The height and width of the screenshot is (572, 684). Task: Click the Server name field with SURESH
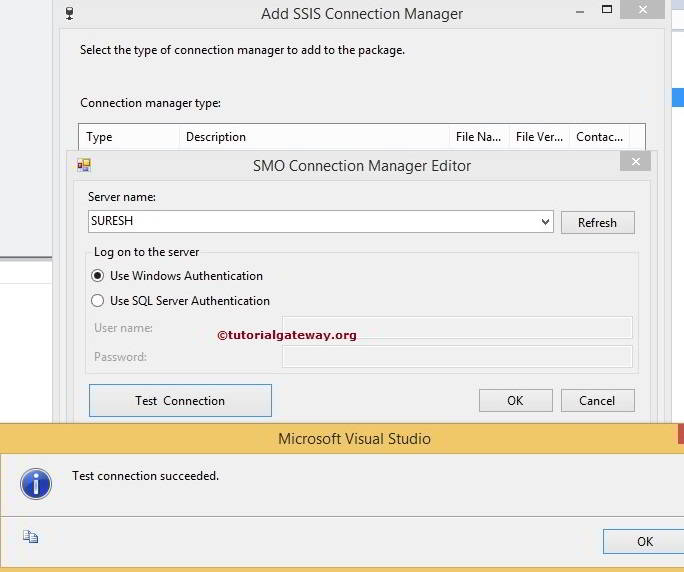[321, 222]
